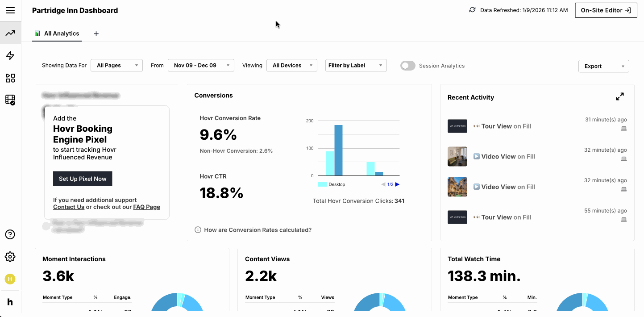Click the data refresh icon
The image size is (644, 317).
tap(472, 10)
